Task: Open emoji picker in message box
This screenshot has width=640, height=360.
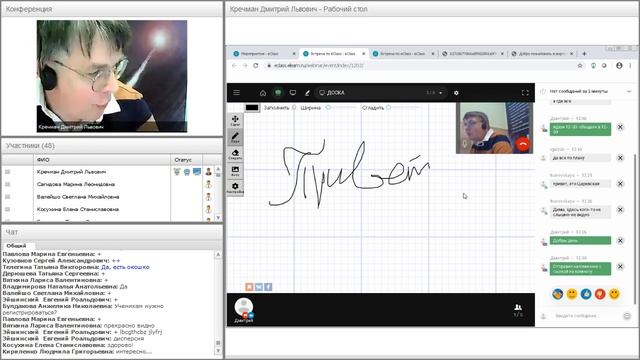Action: [627, 316]
